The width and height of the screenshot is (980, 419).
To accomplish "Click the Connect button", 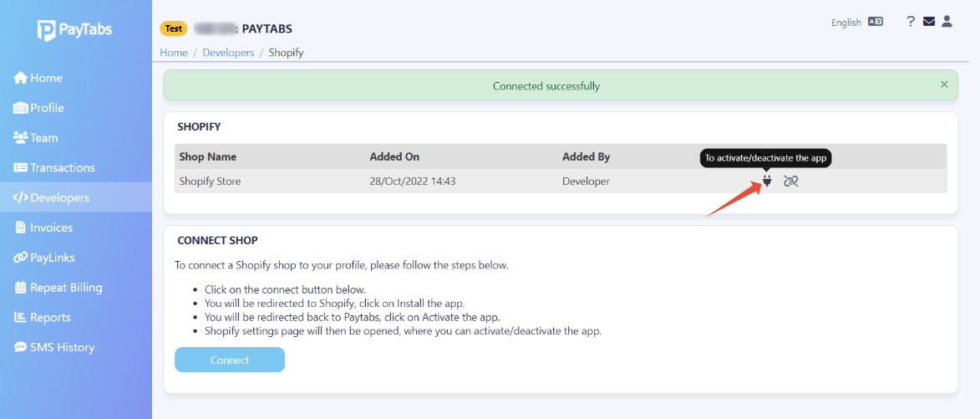I will (x=230, y=360).
